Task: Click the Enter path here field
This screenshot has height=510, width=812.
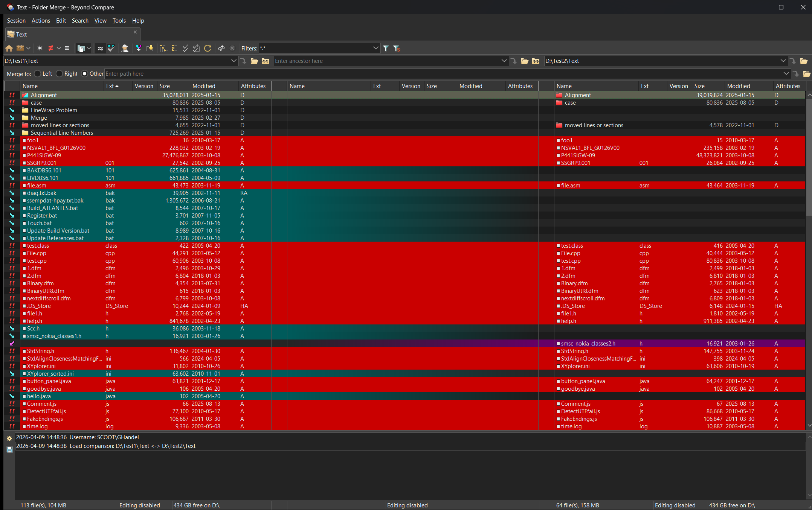Action: pyautogui.click(x=443, y=74)
